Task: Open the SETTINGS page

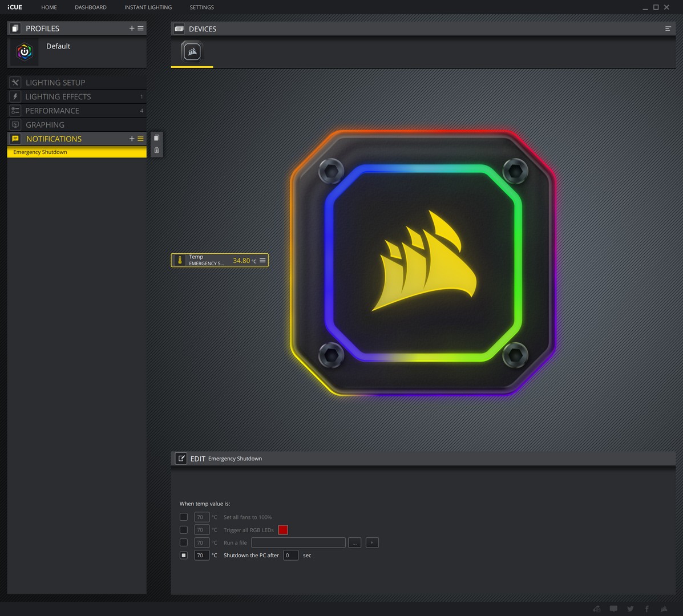Action: pyautogui.click(x=201, y=7)
